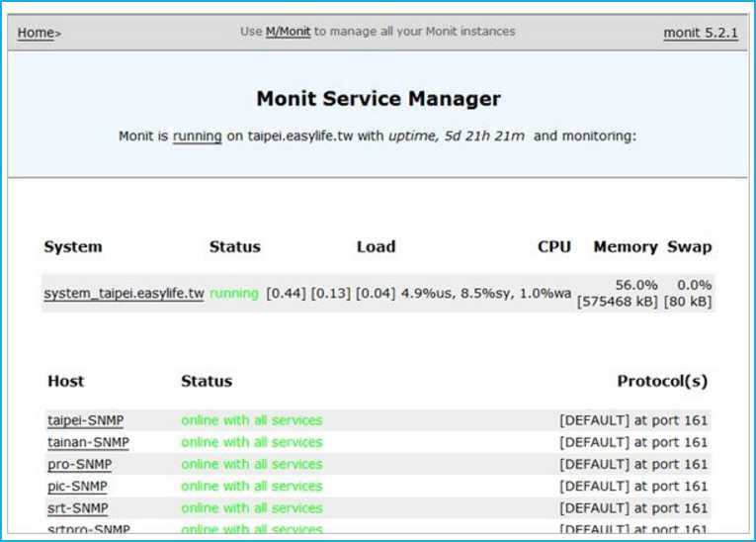This screenshot has height=542, width=756.
Task: Click the uptime value 5d 21h 21m
Action: [x=484, y=136]
